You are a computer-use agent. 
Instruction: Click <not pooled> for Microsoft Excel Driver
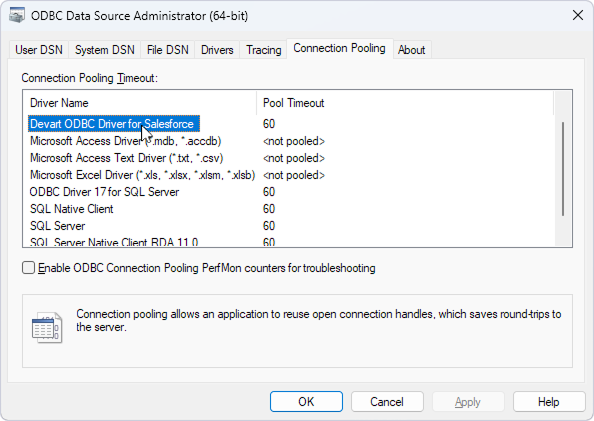(294, 175)
